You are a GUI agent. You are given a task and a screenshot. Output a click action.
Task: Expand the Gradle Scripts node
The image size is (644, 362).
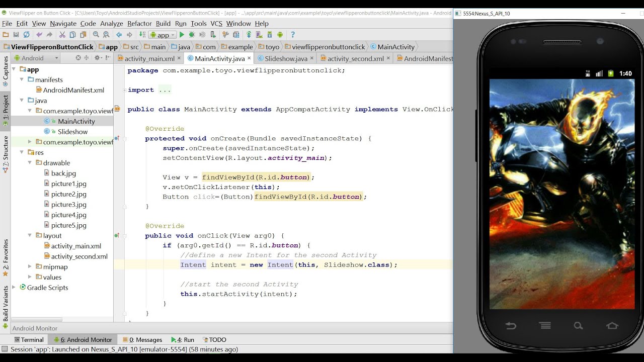[15, 288]
